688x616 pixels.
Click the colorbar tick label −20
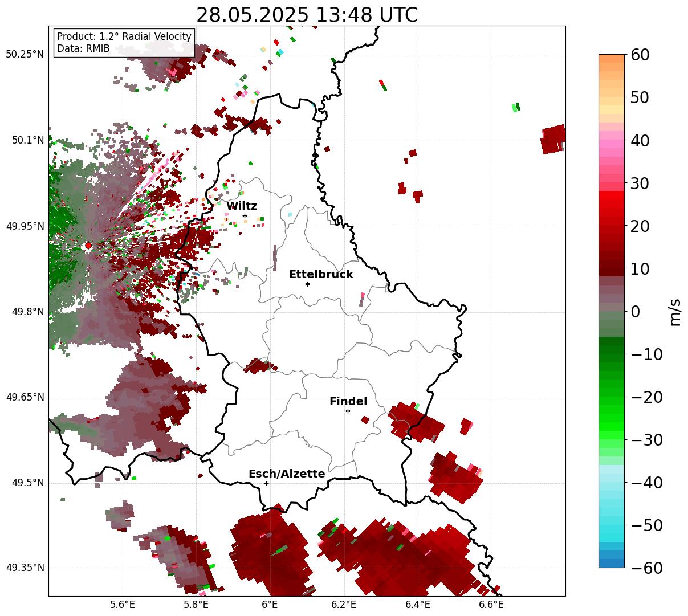pyautogui.click(x=646, y=397)
